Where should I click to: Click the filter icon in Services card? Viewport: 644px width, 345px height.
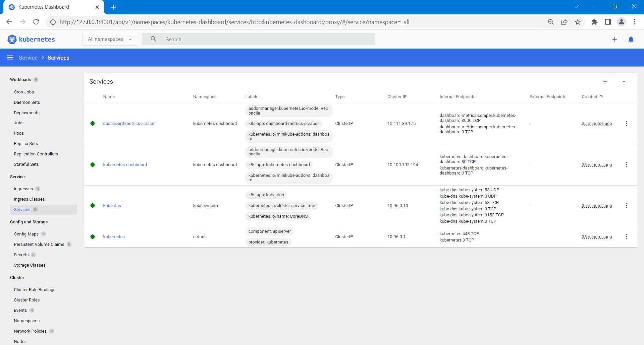(x=605, y=82)
